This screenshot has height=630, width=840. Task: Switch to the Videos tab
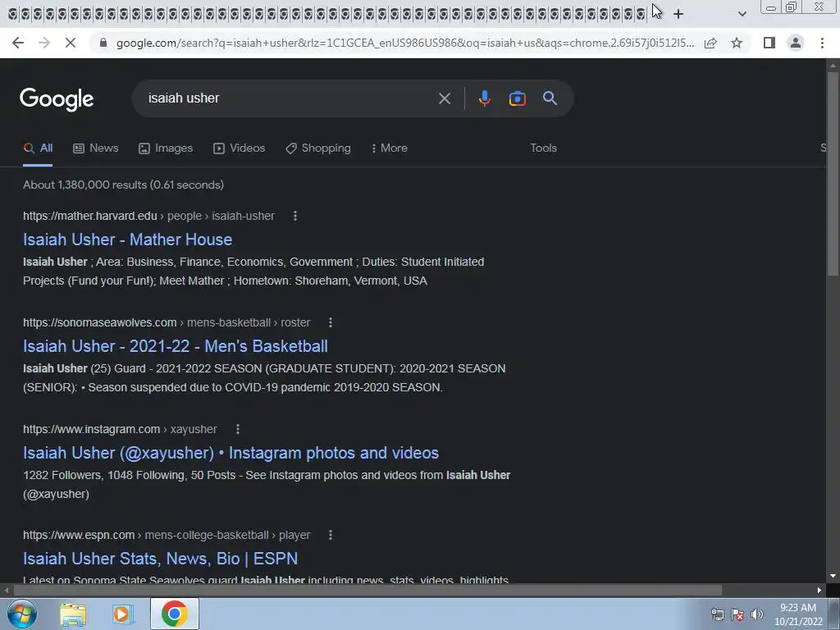click(239, 148)
